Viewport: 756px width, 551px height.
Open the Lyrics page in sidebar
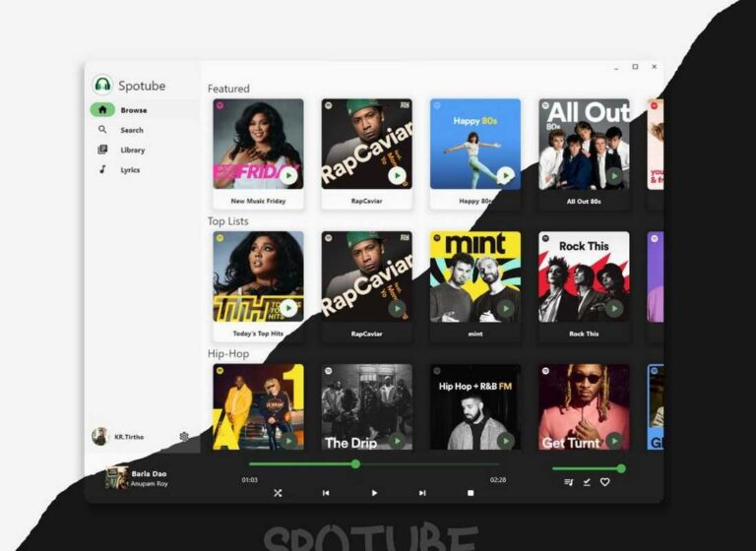coord(144,169)
